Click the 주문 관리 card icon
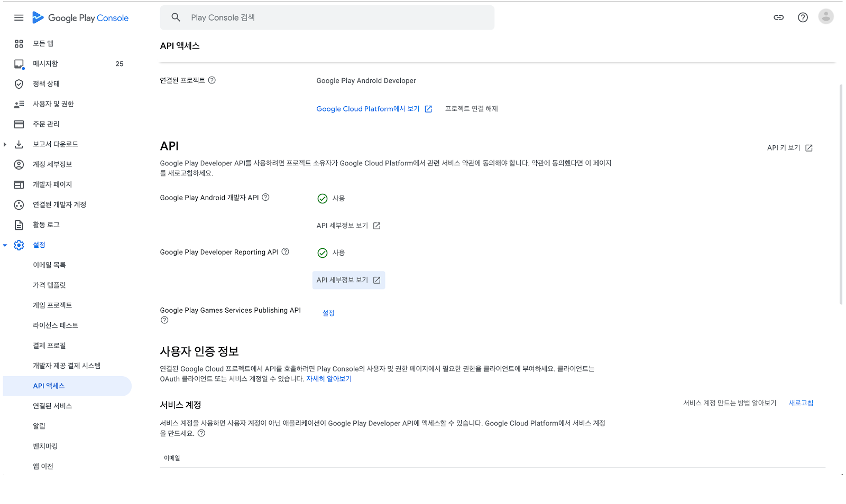 click(19, 124)
